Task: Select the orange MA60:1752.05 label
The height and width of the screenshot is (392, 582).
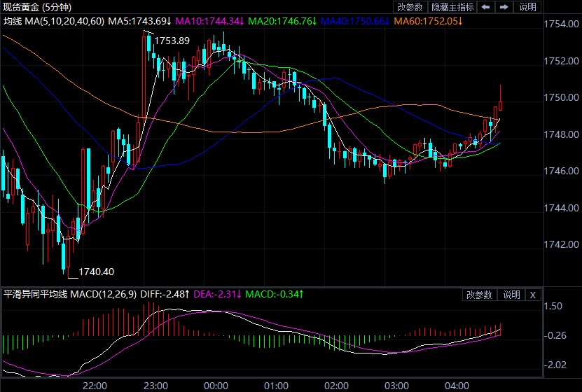Action: 430,21
